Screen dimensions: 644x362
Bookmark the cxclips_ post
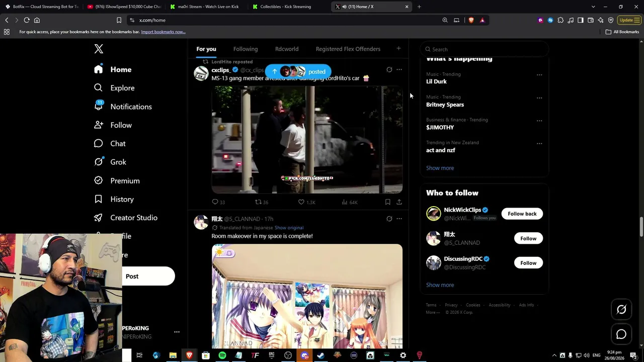coord(387,202)
